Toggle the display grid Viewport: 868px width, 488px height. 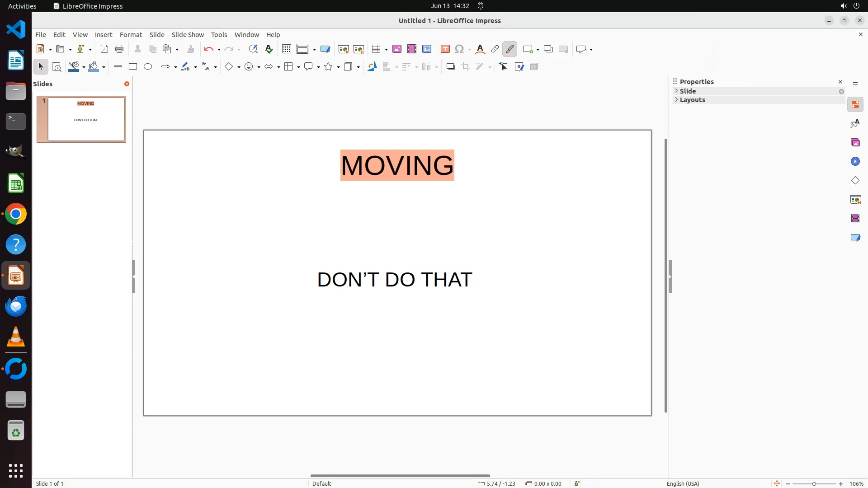coord(287,49)
